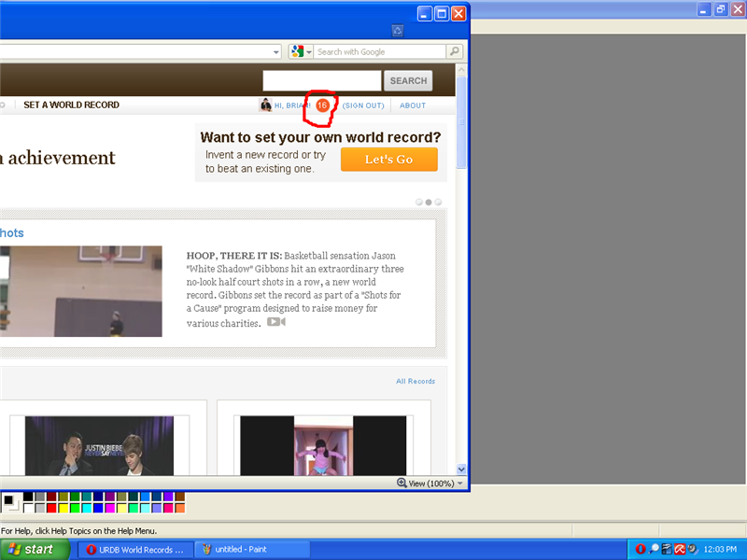Click the magnifier icon in Google search box
This screenshot has height=560, width=747.
click(x=455, y=51)
